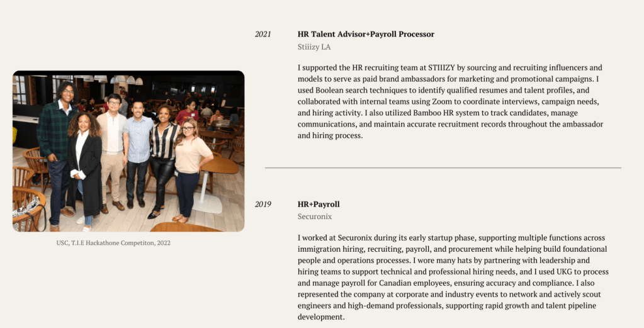Click the USC hackathon group photo
The width and height of the screenshot is (644, 328).
click(128, 151)
